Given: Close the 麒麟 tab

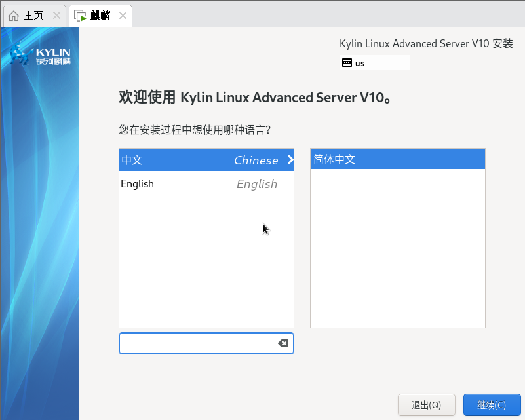Looking at the screenshot, I should tap(123, 15).
